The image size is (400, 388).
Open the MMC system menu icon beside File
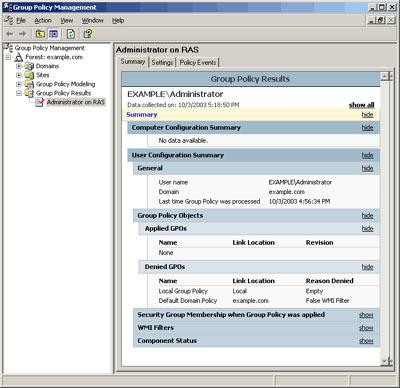click(x=9, y=20)
